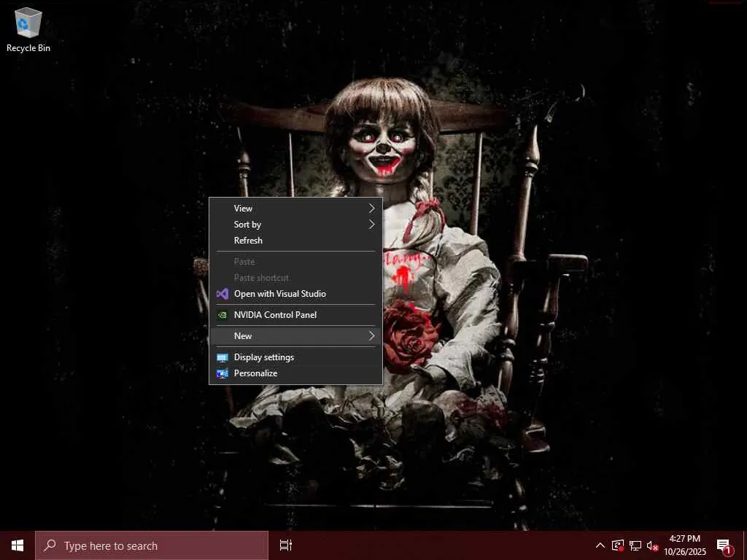The width and height of the screenshot is (747, 560).
Task: Open the View submenu entry
Action: click(295, 208)
